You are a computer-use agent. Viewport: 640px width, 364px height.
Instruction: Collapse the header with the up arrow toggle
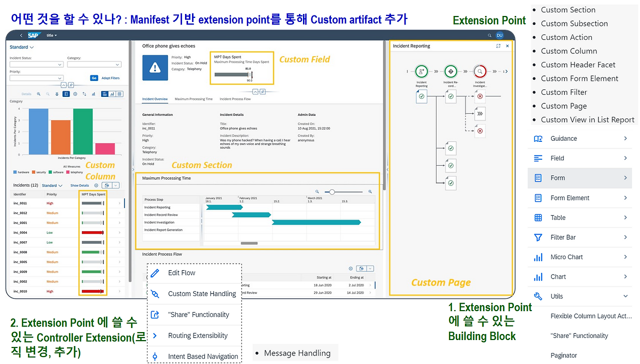(63, 85)
